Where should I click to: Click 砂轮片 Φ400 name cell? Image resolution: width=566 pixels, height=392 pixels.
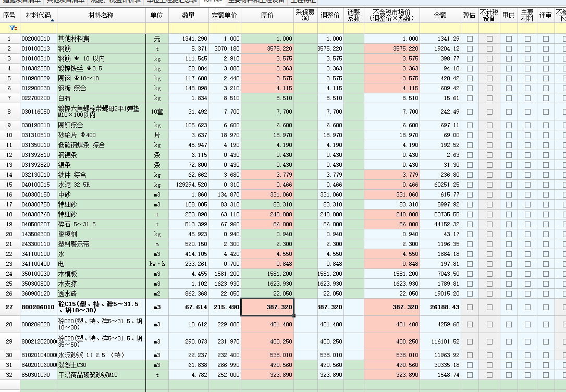pyautogui.click(x=101, y=135)
